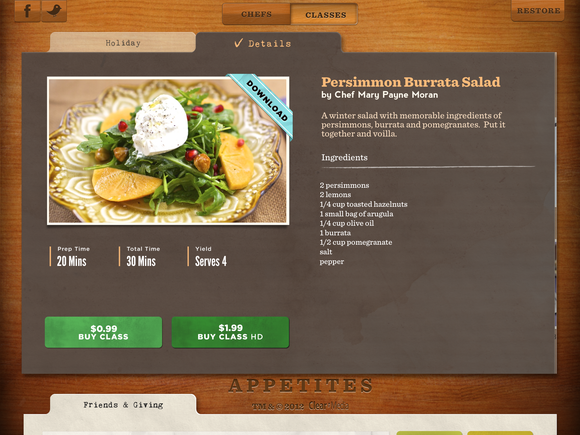Open the Persimmon Burrata Salad photo

(x=168, y=151)
